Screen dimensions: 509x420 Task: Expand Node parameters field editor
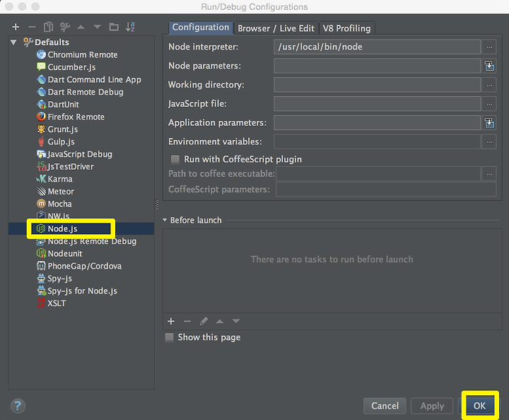click(x=489, y=66)
